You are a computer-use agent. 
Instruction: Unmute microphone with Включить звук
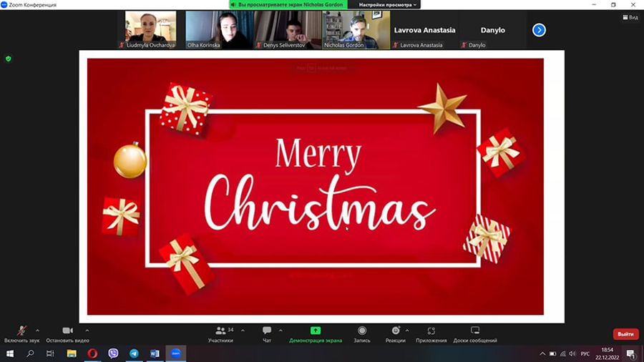tap(22, 333)
